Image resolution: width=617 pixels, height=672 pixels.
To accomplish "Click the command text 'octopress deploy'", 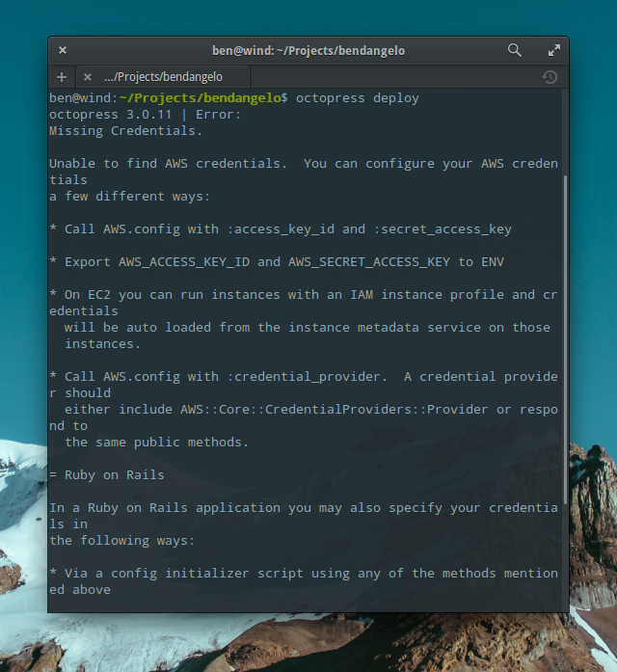I will (x=358, y=98).
